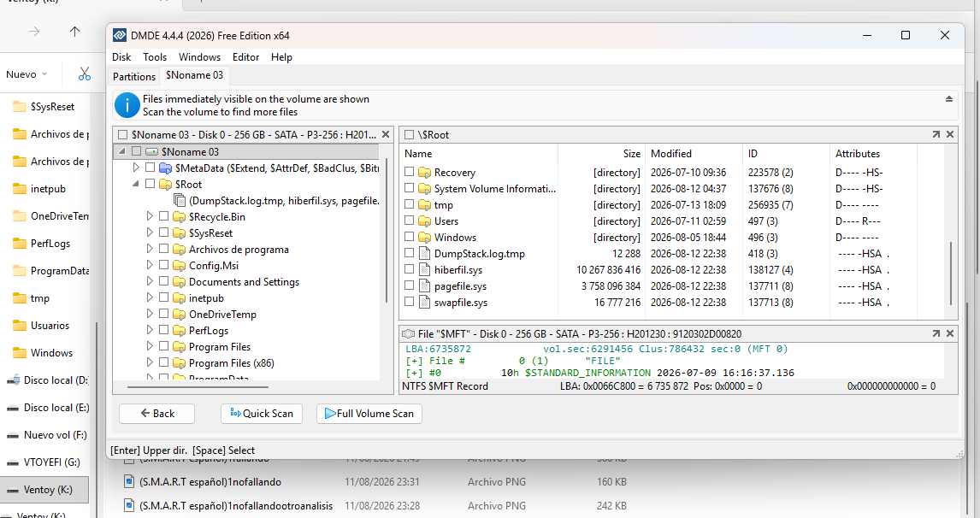Select the DumpStack.log.tmp file checkbox

click(409, 253)
